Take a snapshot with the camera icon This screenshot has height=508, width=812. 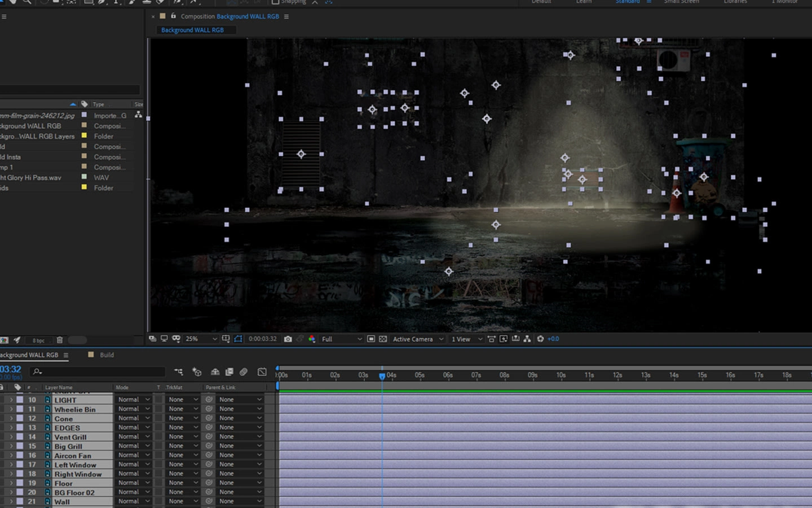pyautogui.click(x=288, y=339)
